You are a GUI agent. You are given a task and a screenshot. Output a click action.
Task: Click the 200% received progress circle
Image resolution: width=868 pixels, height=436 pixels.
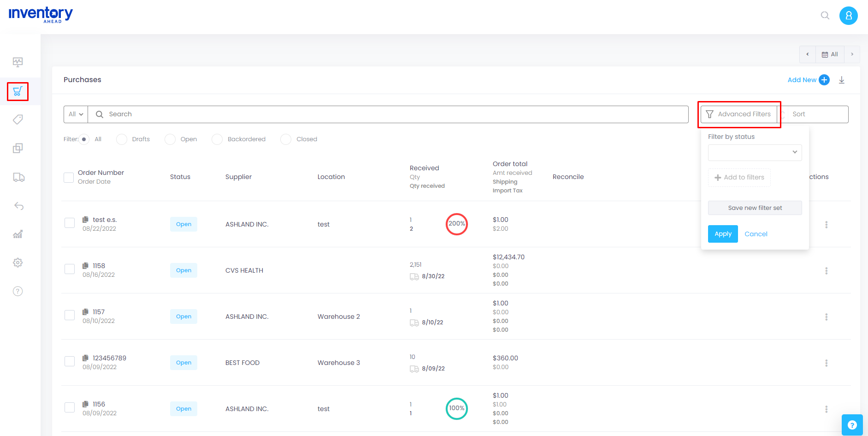coord(456,224)
